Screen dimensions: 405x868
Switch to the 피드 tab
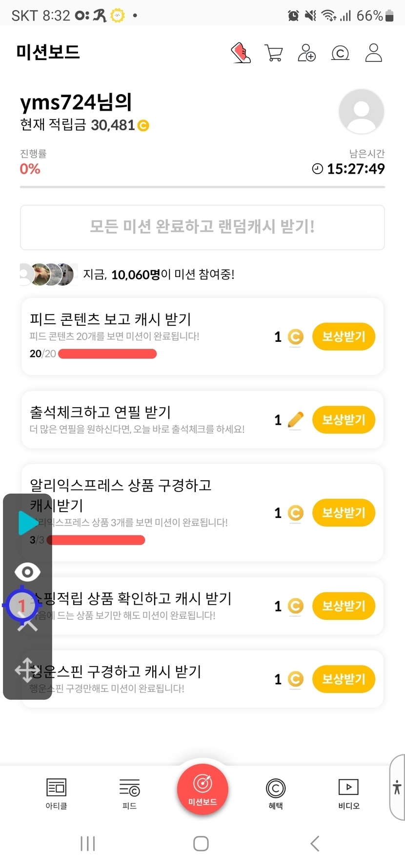click(x=129, y=793)
